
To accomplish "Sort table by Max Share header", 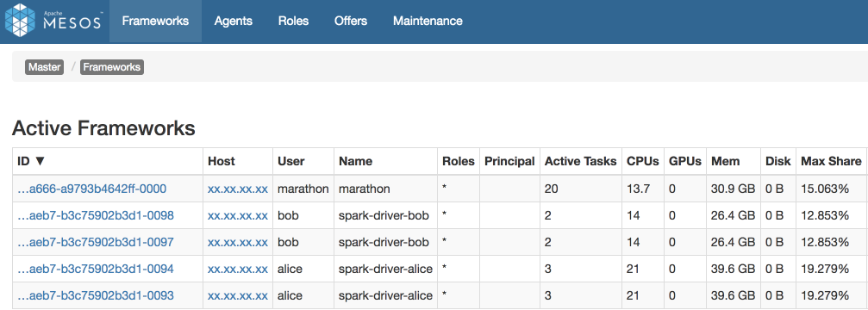I will 831,161.
